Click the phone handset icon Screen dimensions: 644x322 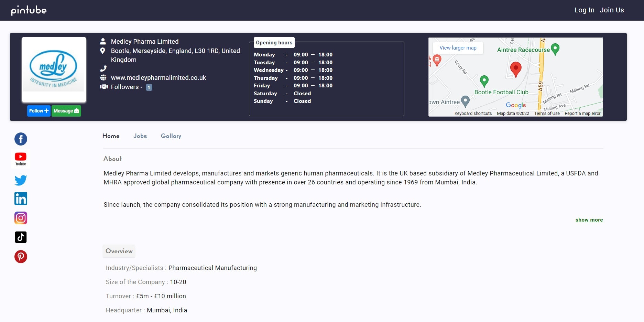coord(103,68)
